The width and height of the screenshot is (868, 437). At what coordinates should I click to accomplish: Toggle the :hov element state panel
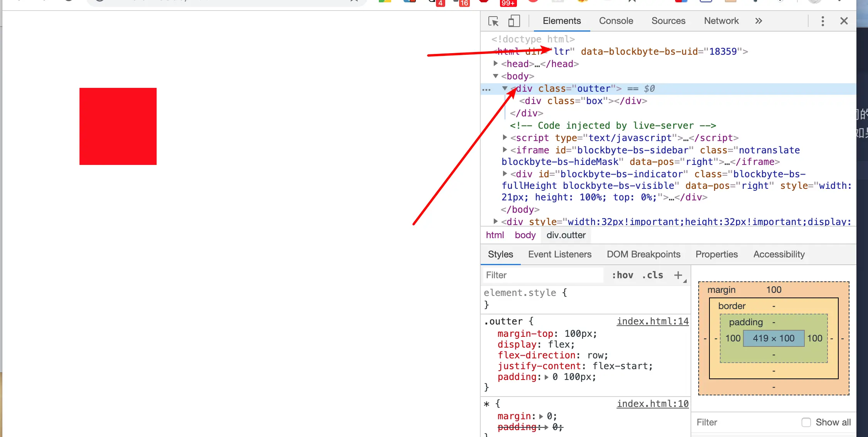(x=622, y=275)
